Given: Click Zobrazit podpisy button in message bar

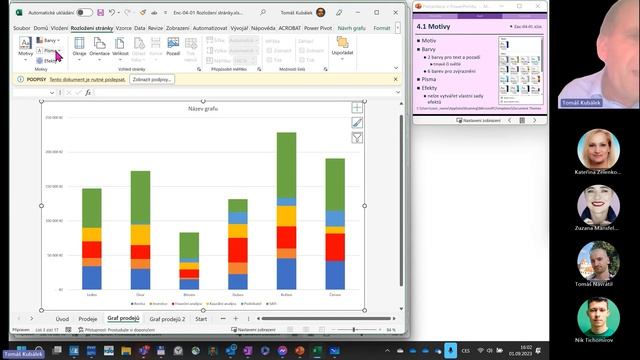Looking at the screenshot, I should (152, 80).
